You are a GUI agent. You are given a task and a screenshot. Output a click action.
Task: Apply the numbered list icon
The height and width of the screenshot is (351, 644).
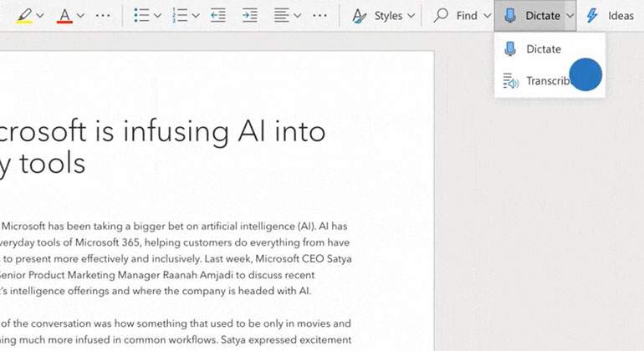[180, 16]
